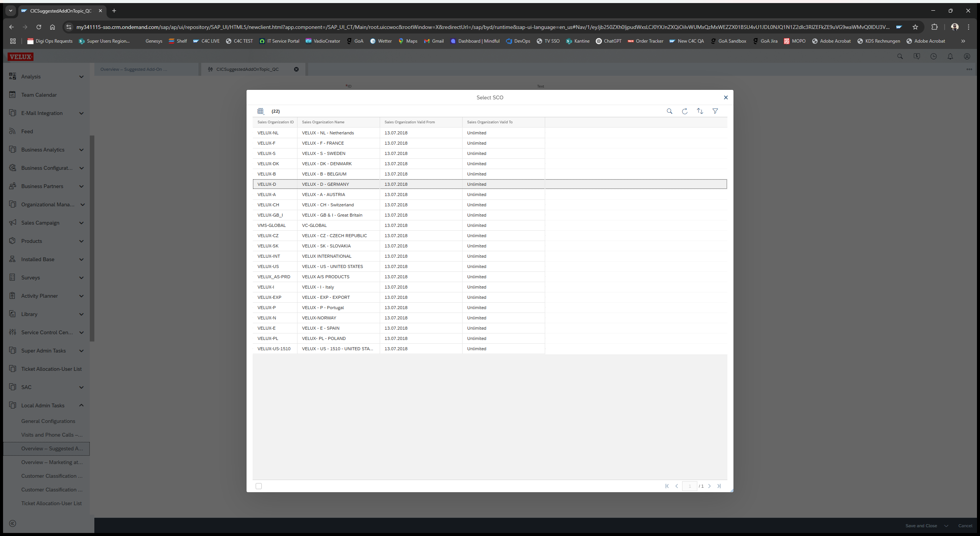Close the CICSuggestedAddOnTopic_QC tab
Viewport: 980px width, 536px height.
tap(296, 69)
